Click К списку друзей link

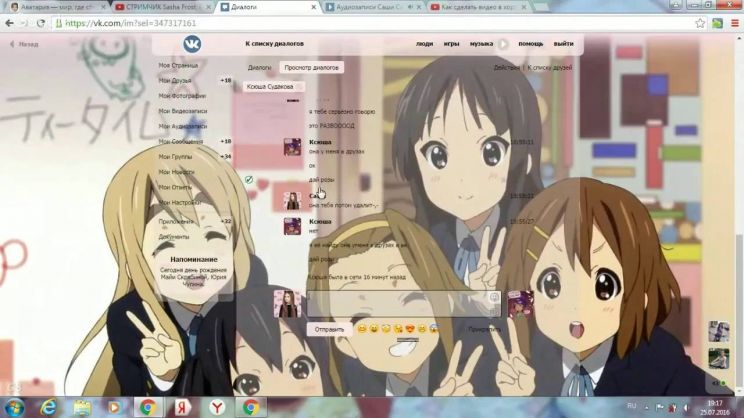549,68
